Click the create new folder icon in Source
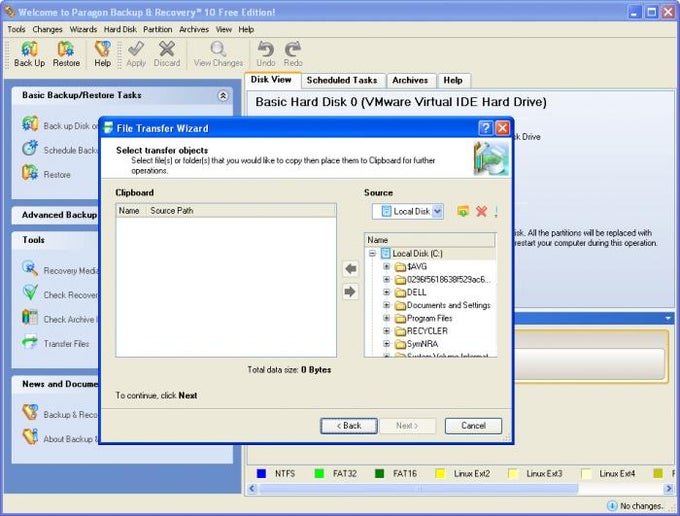The height and width of the screenshot is (516, 680). [x=463, y=211]
